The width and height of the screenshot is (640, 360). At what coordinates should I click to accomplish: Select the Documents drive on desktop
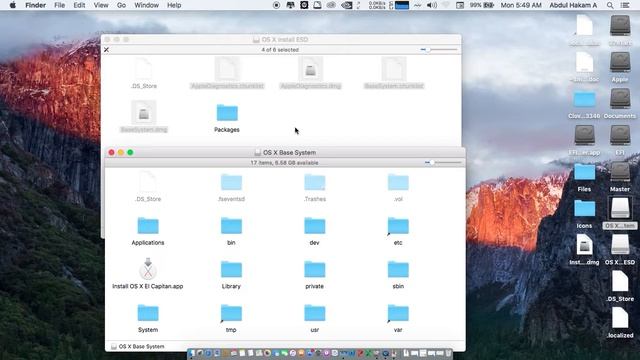[620, 99]
